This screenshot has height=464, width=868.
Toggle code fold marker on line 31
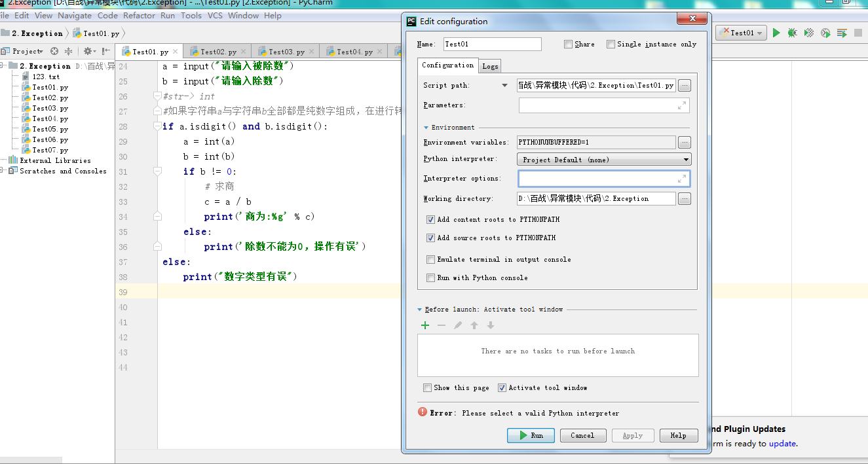pos(157,171)
